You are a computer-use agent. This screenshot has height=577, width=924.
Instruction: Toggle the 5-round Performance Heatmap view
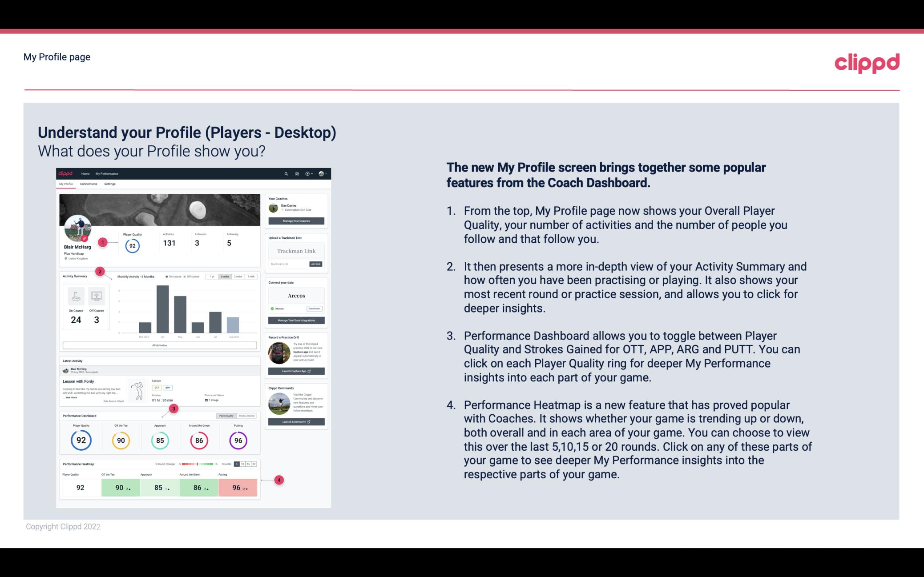point(238,464)
